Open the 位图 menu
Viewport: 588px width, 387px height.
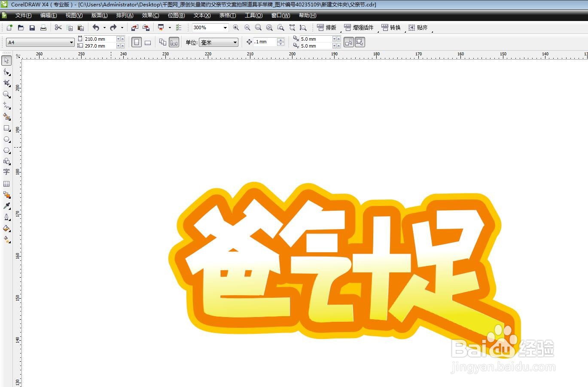pyautogui.click(x=176, y=15)
